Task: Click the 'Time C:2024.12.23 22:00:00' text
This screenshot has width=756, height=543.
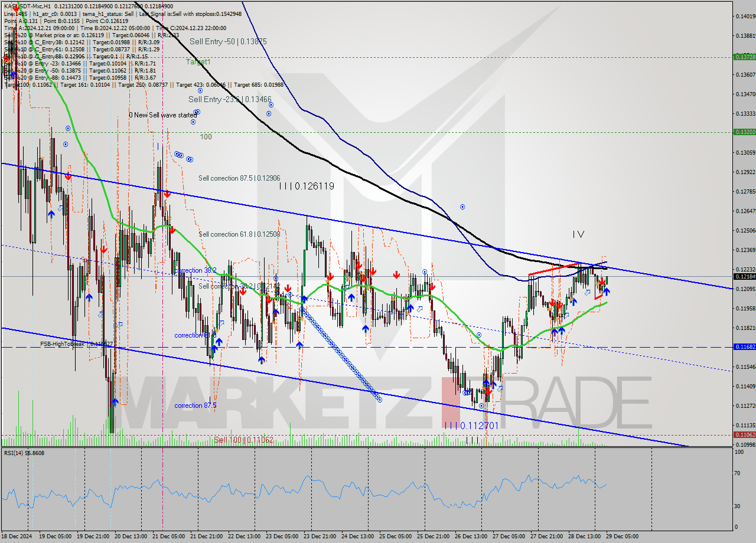Action: tap(192, 28)
